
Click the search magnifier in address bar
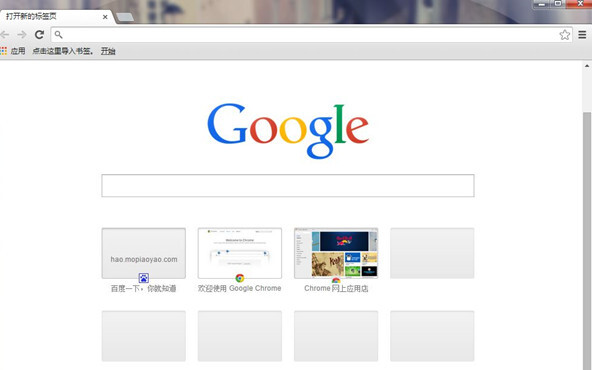point(59,35)
